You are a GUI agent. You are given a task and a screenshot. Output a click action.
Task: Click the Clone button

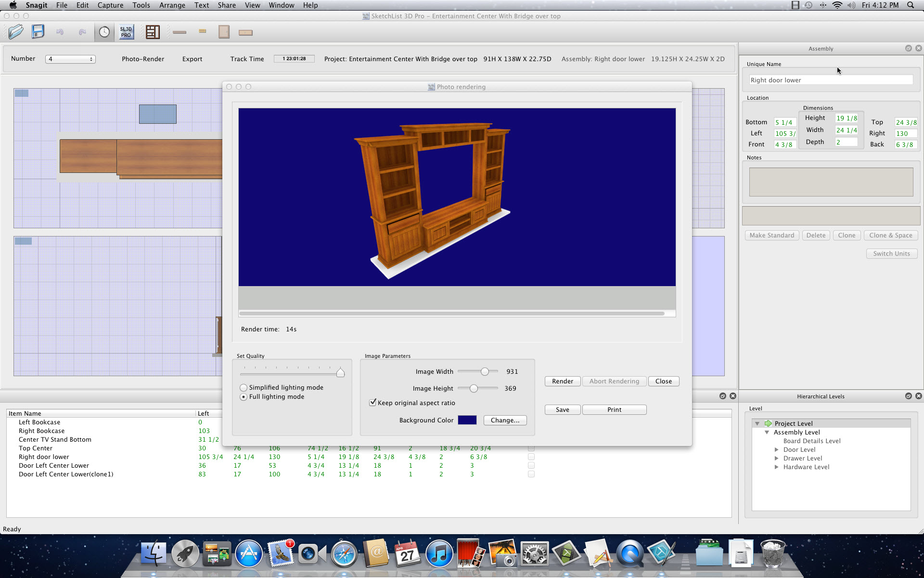846,235
